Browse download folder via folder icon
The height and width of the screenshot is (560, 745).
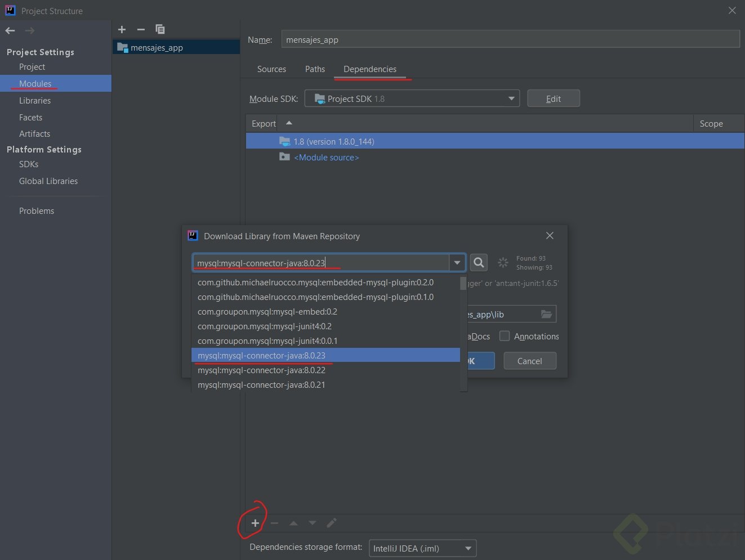coord(546,314)
